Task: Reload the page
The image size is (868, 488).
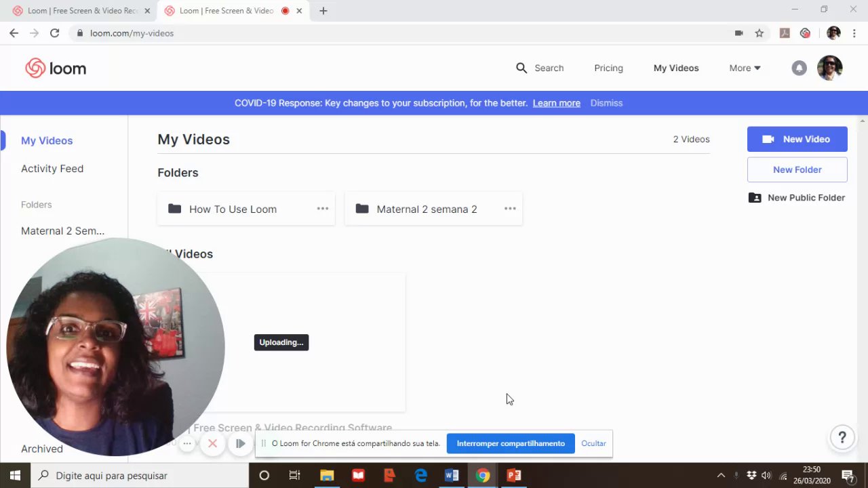Action: pyautogui.click(x=54, y=33)
